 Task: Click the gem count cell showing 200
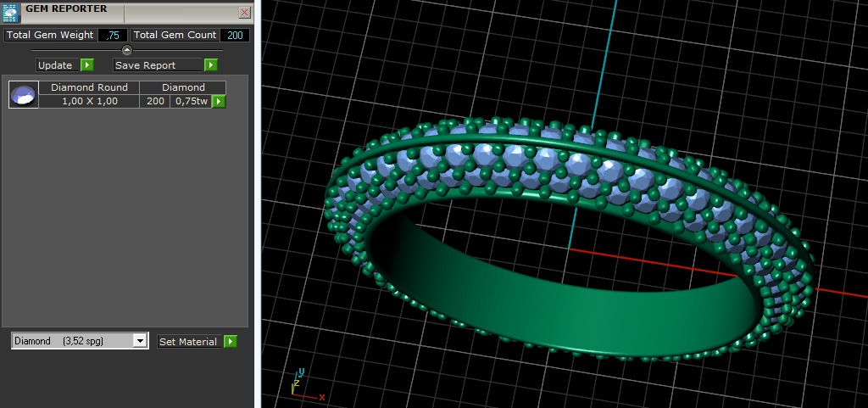[155, 101]
